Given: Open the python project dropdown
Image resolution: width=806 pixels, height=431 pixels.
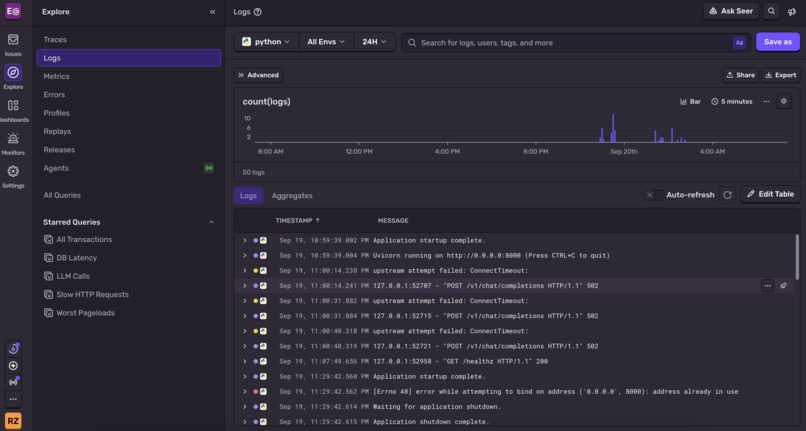Looking at the screenshot, I should tap(266, 42).
